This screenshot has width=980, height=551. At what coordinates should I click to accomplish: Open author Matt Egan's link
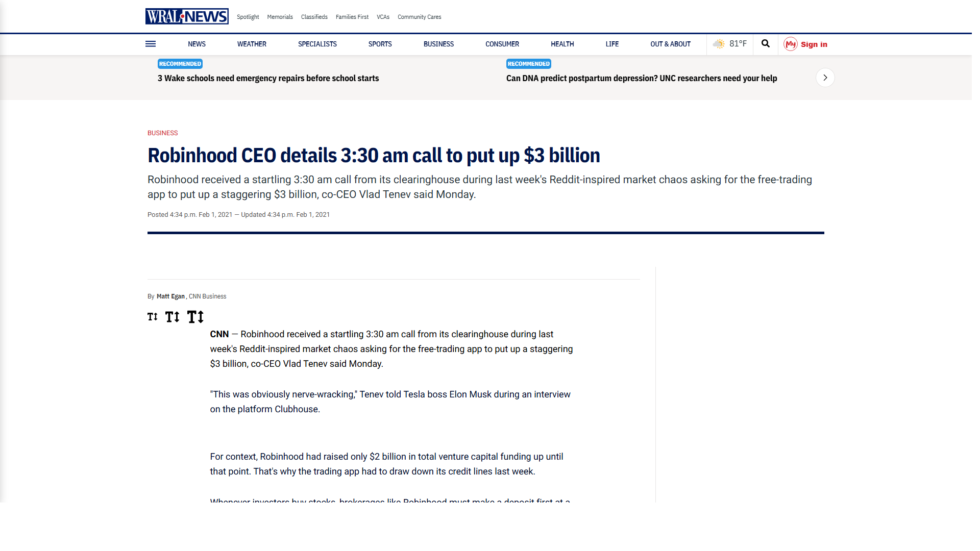coord(170,296)
